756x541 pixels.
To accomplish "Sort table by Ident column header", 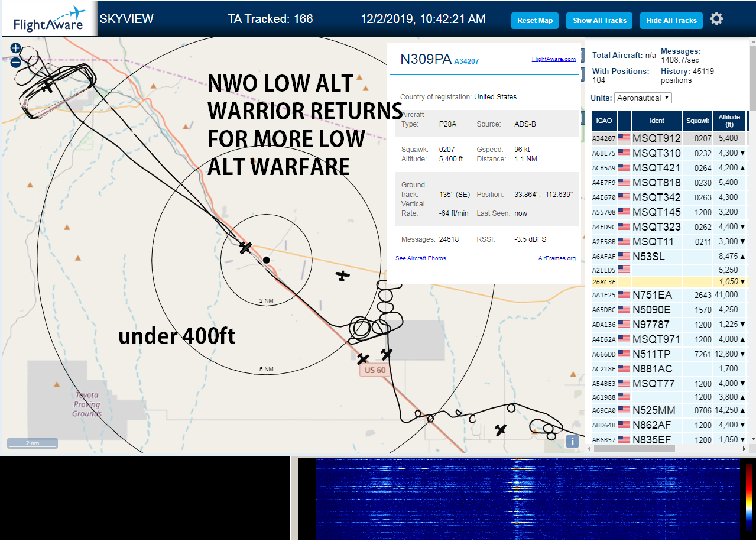I will [657, 121].
